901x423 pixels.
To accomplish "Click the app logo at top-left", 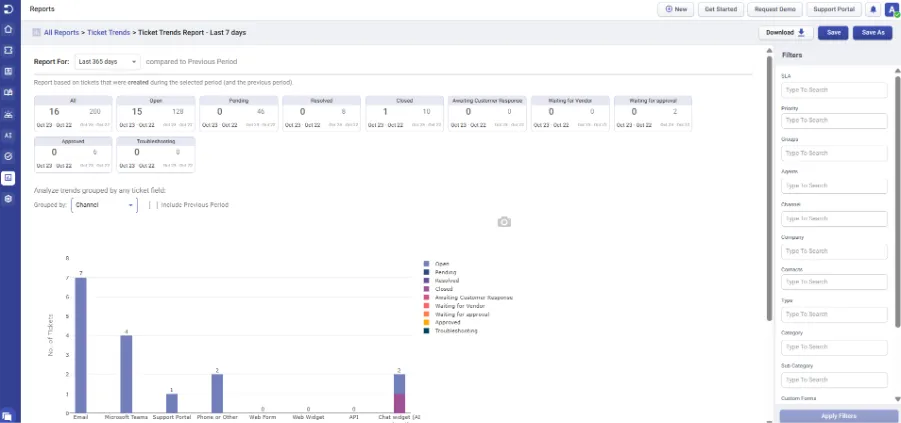I will [8, 9].
